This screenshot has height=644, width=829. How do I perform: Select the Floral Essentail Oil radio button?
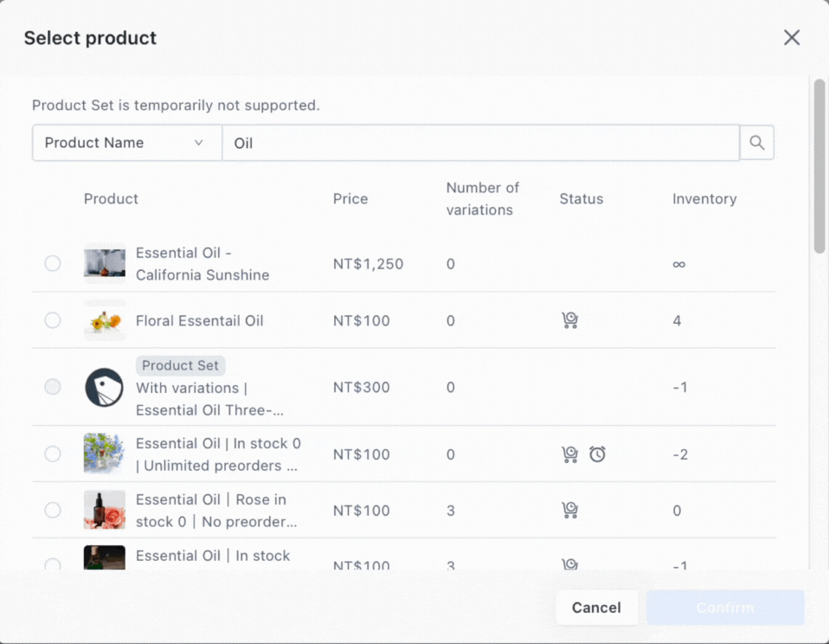pos(53,319)
